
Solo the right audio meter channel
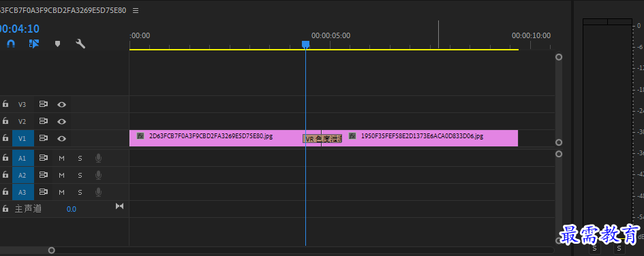[x=619, y=249]
